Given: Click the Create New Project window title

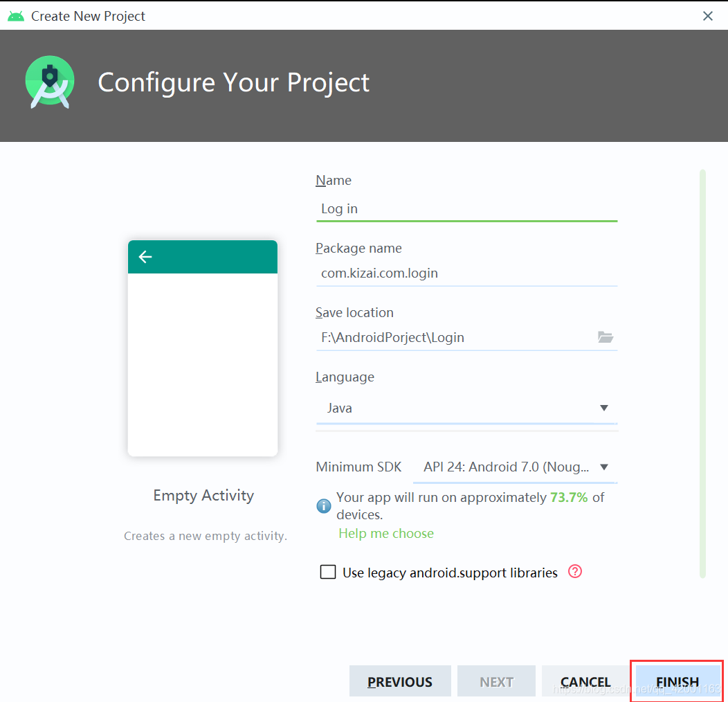Looking at the screenshot, I should tap(88, 16).
